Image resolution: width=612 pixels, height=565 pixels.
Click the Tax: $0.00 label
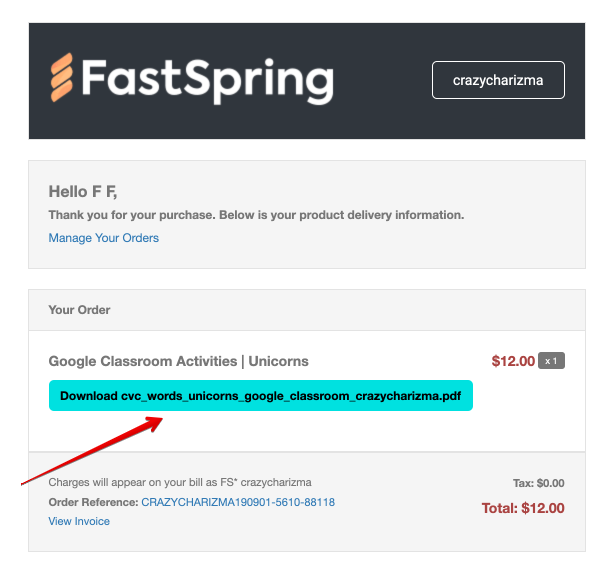pyautogui.click(x=539, y=483)
